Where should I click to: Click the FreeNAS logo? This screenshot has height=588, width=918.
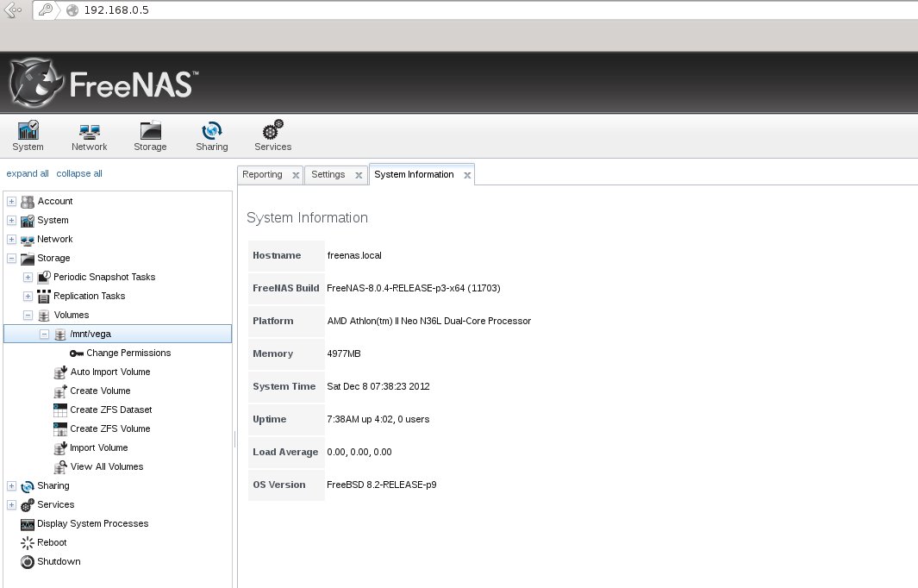tap(104, 83)
